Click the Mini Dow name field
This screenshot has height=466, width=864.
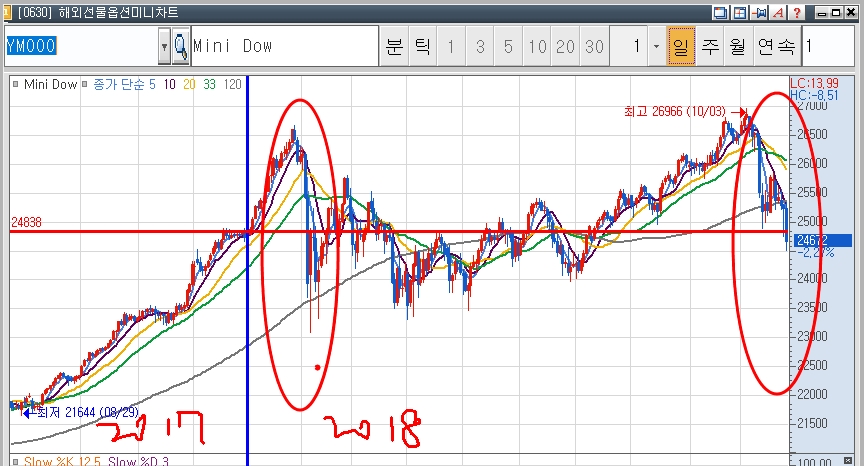click(x=284, y=46)
